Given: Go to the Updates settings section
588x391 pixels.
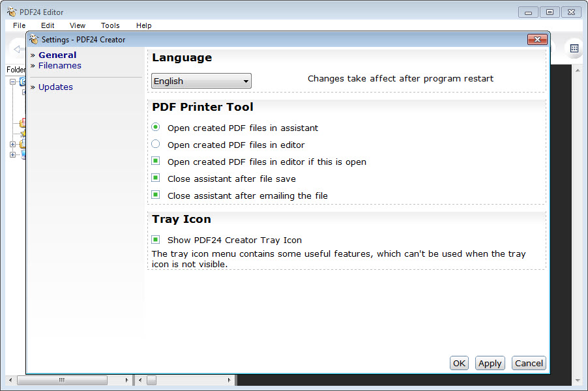Looking at the screenshot, I should pyautogui.click(x=55, y=87).
